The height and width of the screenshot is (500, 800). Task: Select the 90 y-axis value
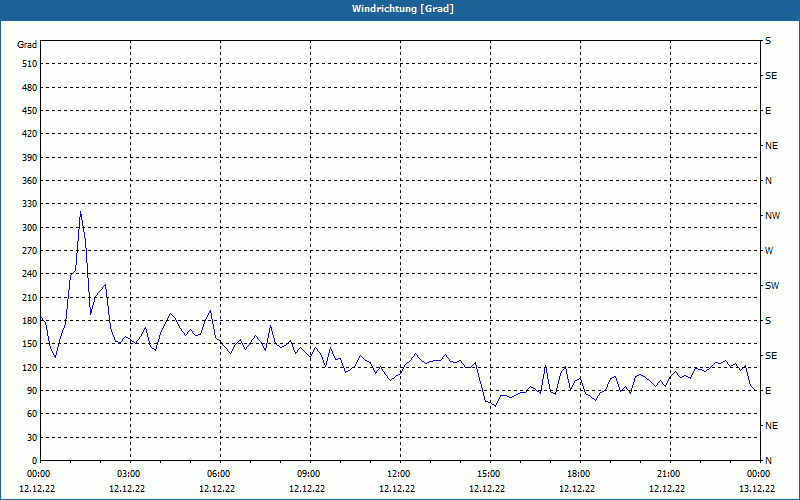coord(32,391)
